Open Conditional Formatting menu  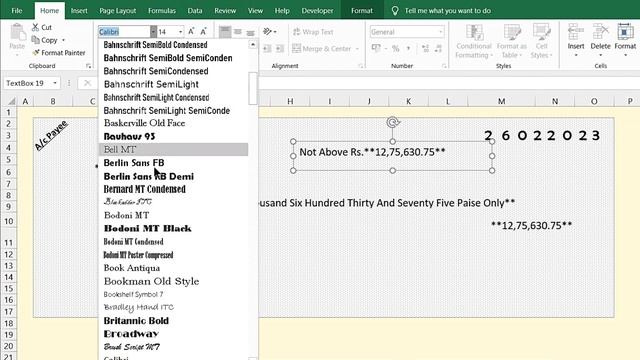[x=474, y=41]
